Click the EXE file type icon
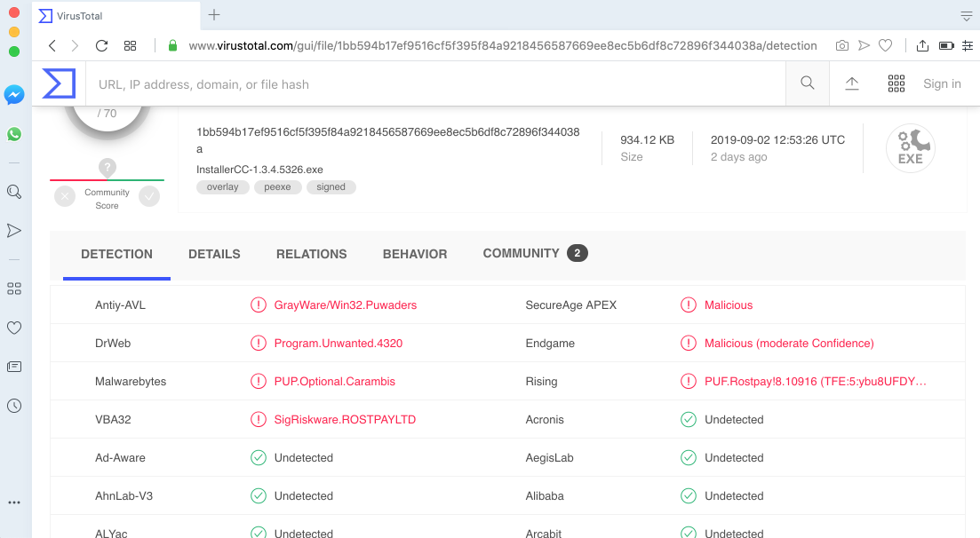 [911, 148]
